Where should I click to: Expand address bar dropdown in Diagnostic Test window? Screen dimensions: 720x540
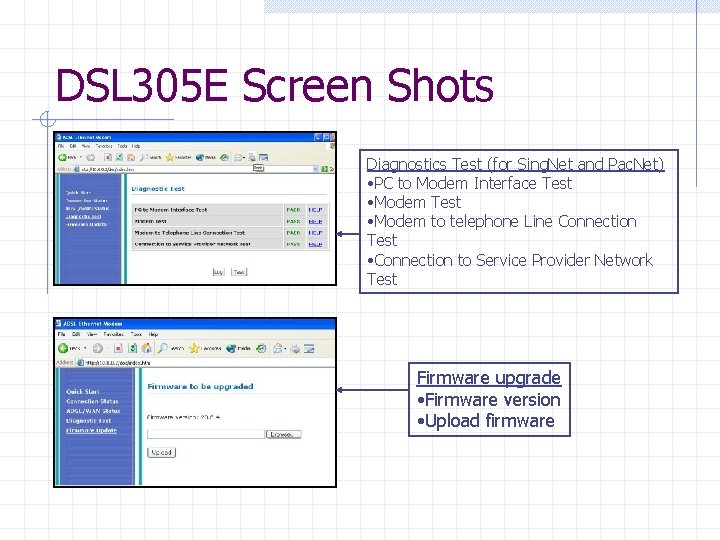point(315,169)
